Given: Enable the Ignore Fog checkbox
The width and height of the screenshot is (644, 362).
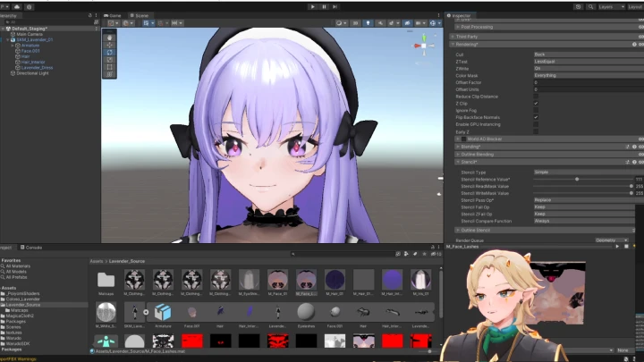Looking at the screenshot, I should click(x=536, y=110).
